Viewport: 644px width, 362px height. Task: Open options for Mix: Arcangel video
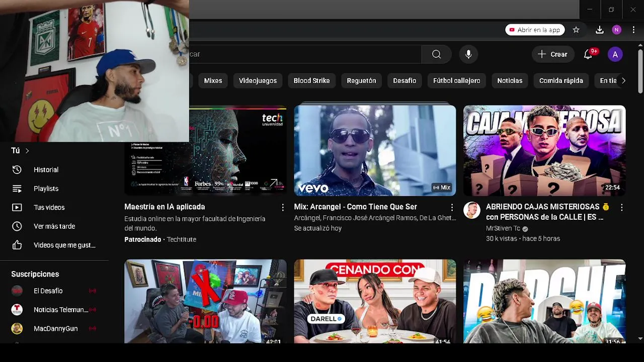pos(452,207)
